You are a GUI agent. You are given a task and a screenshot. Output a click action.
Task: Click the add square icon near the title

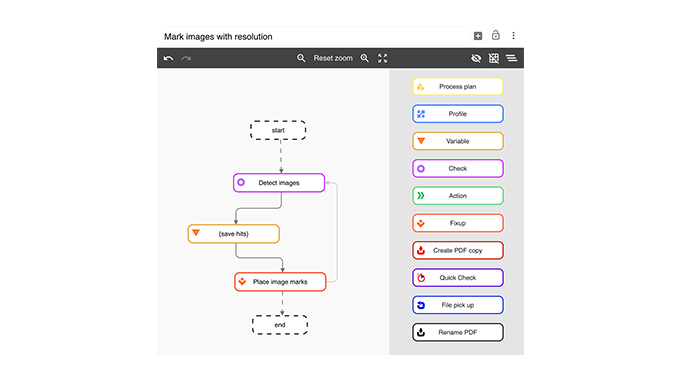click(x=478, y=36)
